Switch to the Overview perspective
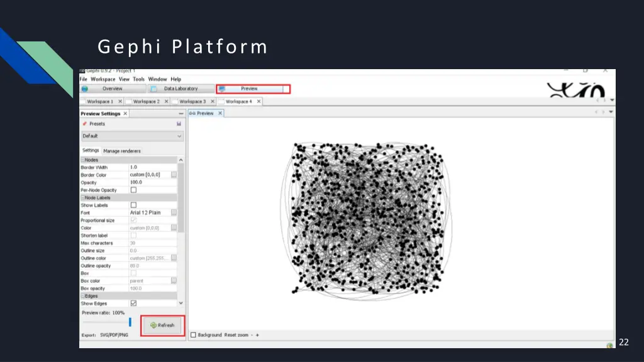Viewport: 644px width, 362px height. tap(113, 89)
